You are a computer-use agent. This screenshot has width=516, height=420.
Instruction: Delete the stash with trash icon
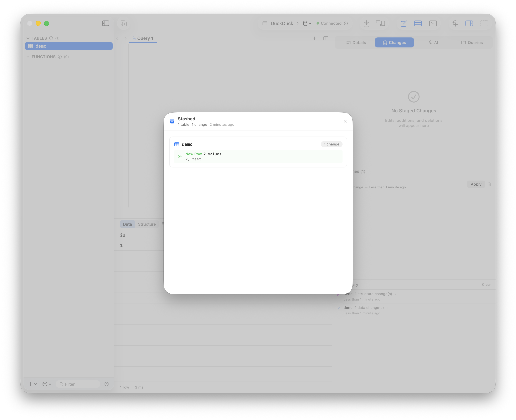[489, 184]
